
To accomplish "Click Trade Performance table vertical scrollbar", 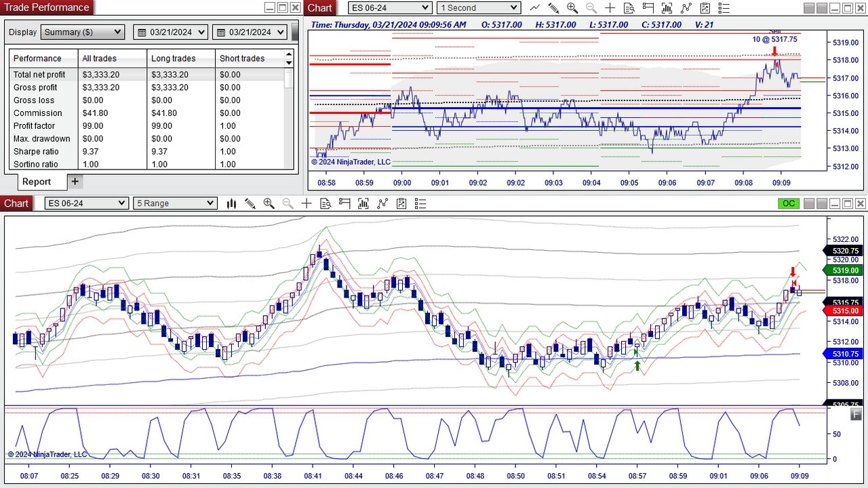I will tap(289, 119).
